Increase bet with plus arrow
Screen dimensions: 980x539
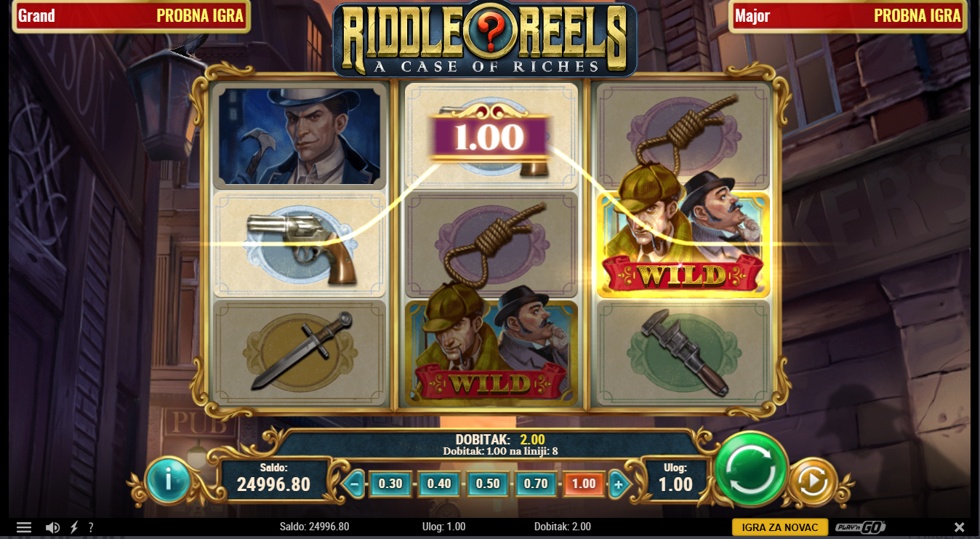[618, 484]
